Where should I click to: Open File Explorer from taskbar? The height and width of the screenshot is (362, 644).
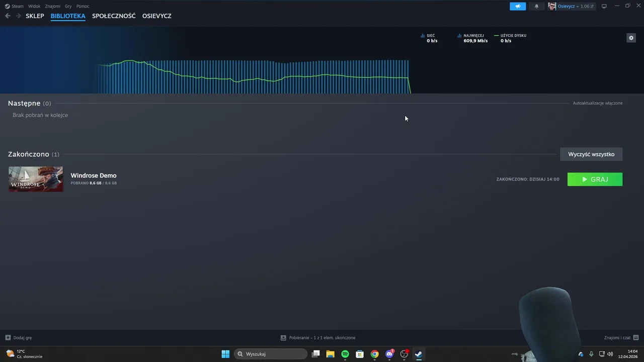[331, 354]
